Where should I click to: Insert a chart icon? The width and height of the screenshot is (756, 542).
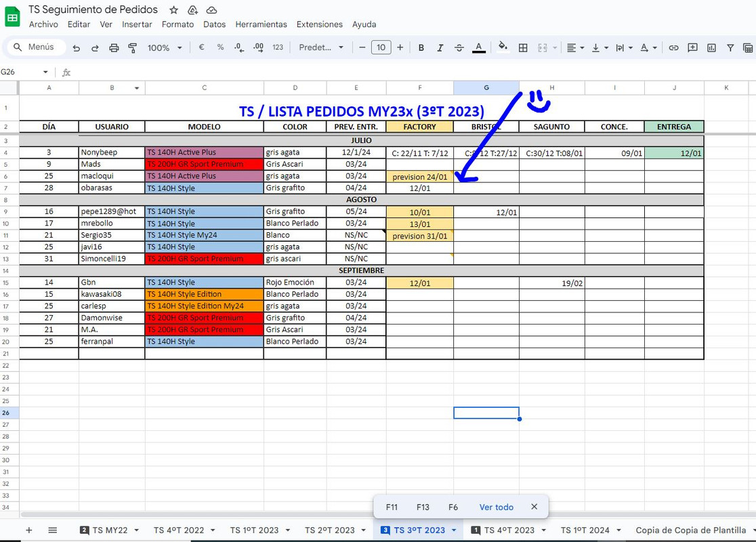[711, 47]
